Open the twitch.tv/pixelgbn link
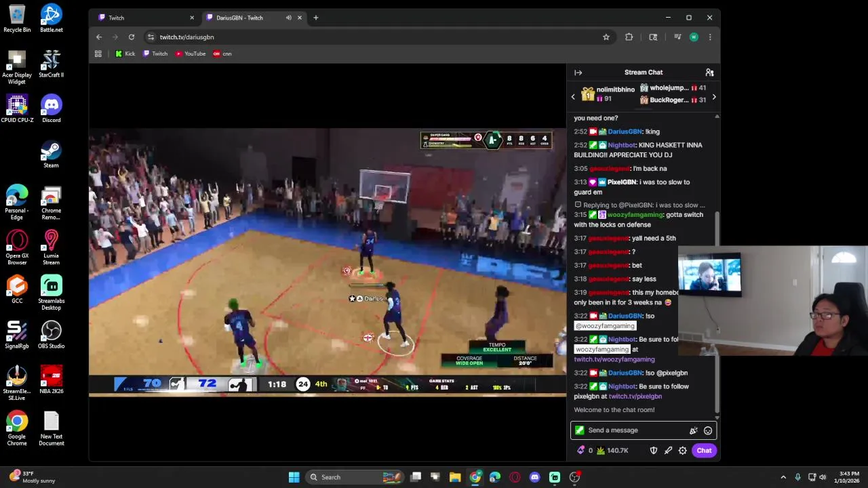 click(635, 396)
